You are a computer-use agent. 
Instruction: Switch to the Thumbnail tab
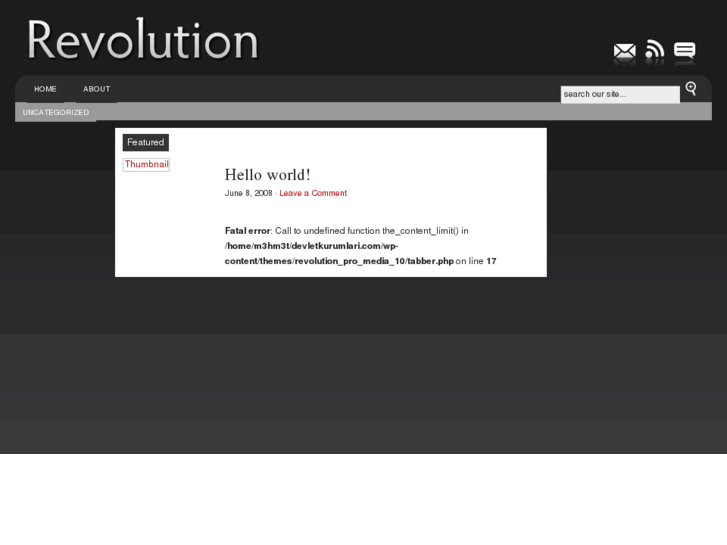point(146,165)
